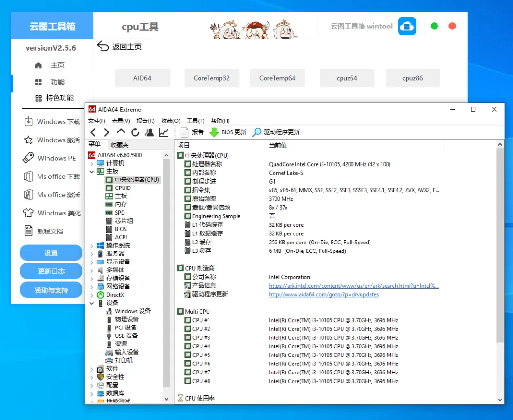Click the 设置 settings button
The height and width of the screenshot is (420, 513).
coord(51,252)
